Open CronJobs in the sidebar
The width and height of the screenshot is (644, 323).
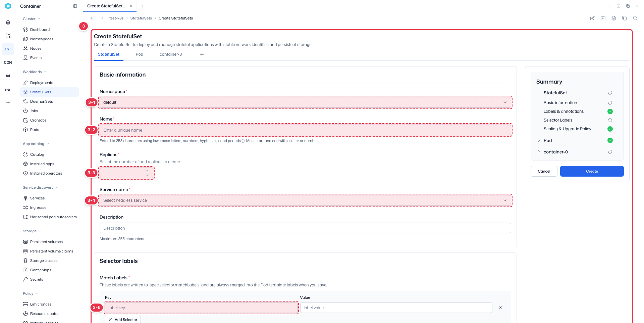click(49, 120)
